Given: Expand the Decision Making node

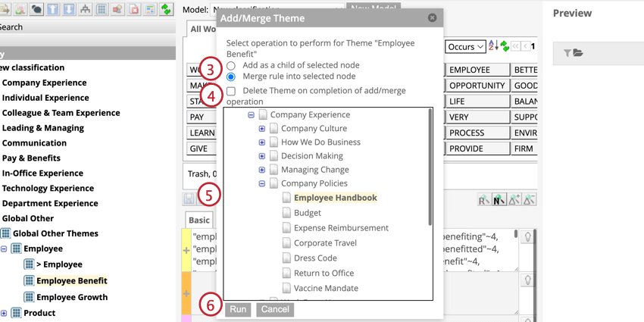Looking at the screenshot, I should (262, 156).
